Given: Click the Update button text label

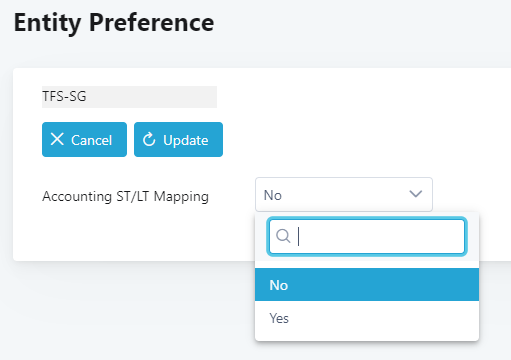Looking at the screenshot, I should [186, 140].
